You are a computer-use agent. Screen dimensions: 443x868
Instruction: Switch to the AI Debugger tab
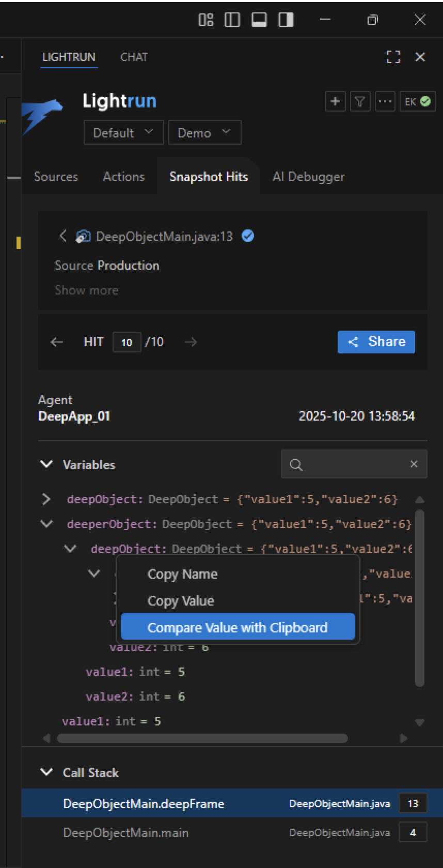308,177
